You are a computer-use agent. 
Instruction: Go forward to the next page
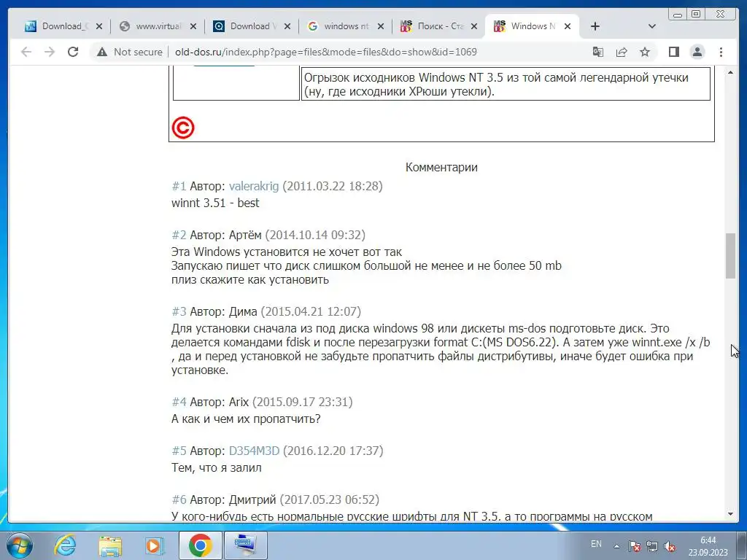click(x=50, y=52)
